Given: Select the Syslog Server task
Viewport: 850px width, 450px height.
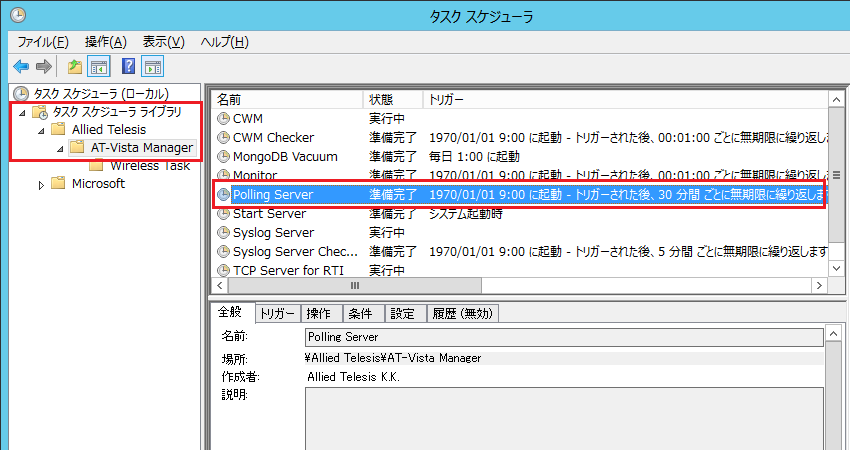Looking at the screenshot, I should point(520,233).
